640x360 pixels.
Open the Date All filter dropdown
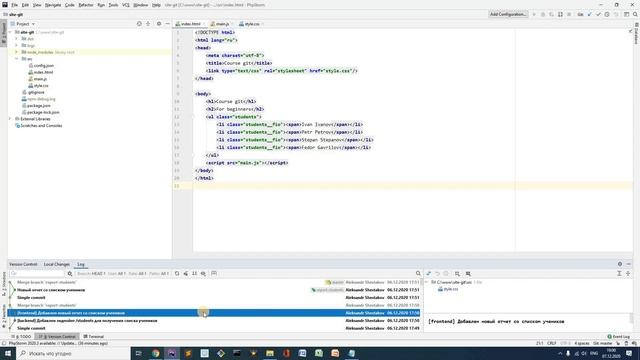coord(138,273)
